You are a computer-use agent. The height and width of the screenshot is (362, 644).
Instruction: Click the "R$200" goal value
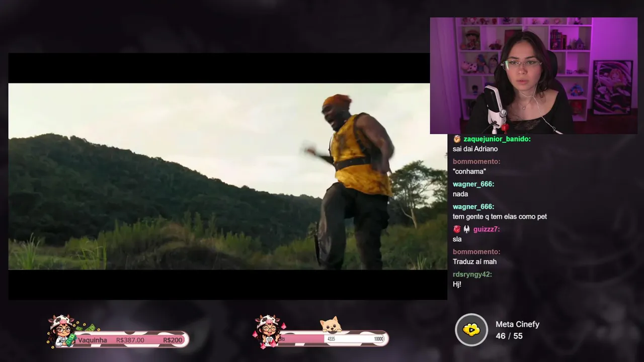tap(173, 340)
